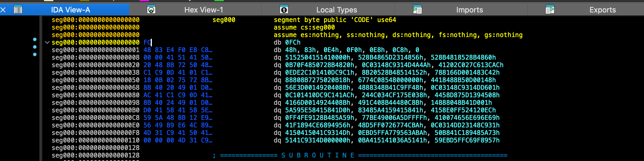Click the Exports tab icon

(550, 10)
